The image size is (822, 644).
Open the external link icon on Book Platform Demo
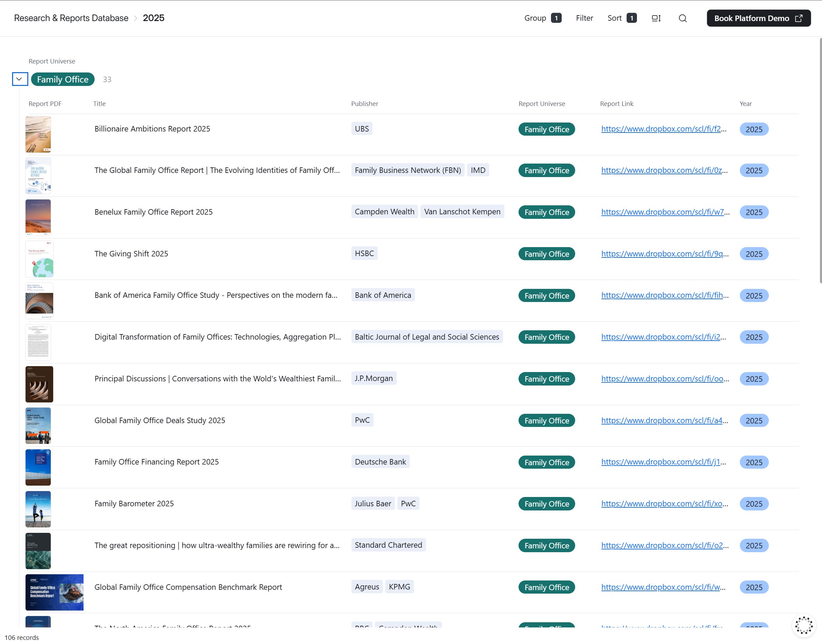click(x=799, y=18)
